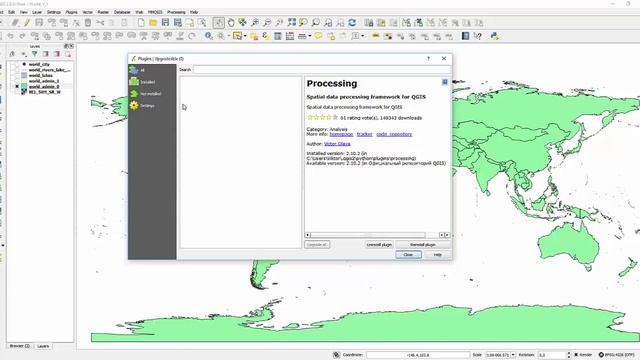
Task: Click the plugin Search field
Action: (322, 69)
